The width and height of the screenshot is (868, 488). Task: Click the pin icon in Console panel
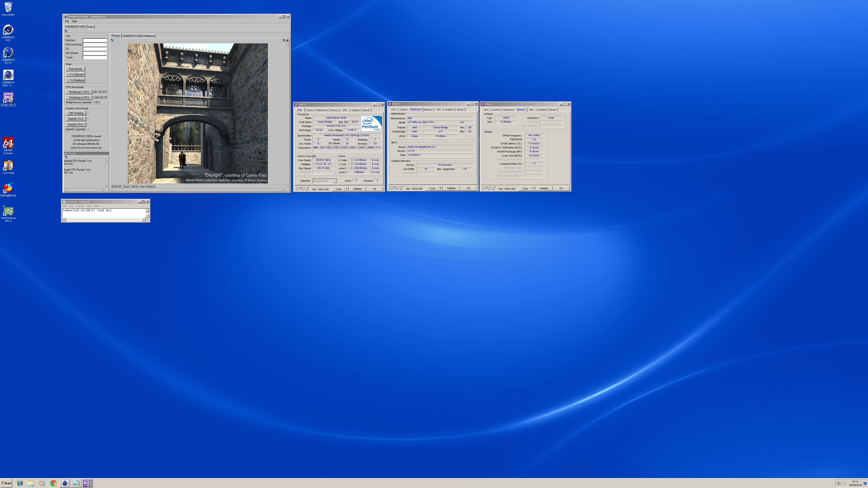pos(66,157)
